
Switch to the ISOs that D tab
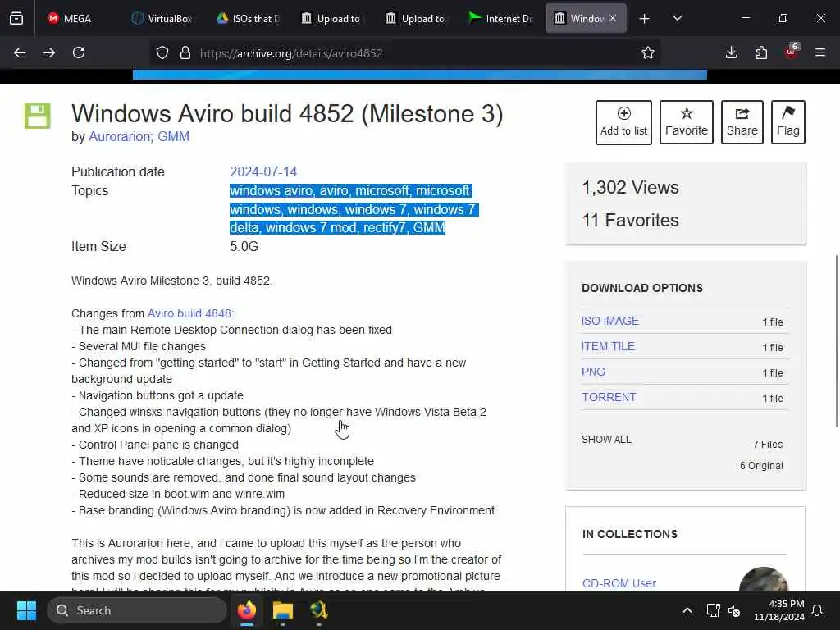[248, 19]
